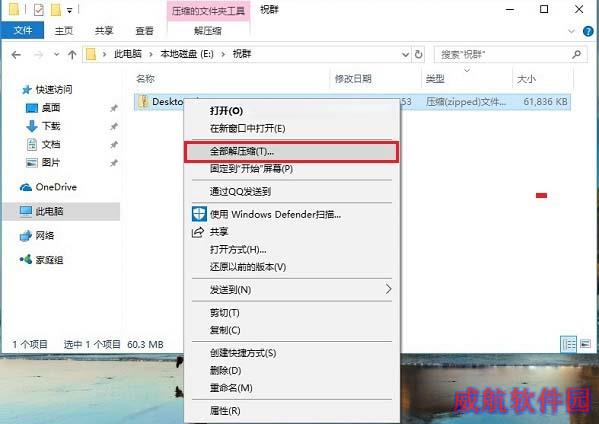
Task: Switch to large icons view in status bar
Action: click(585, 345)
